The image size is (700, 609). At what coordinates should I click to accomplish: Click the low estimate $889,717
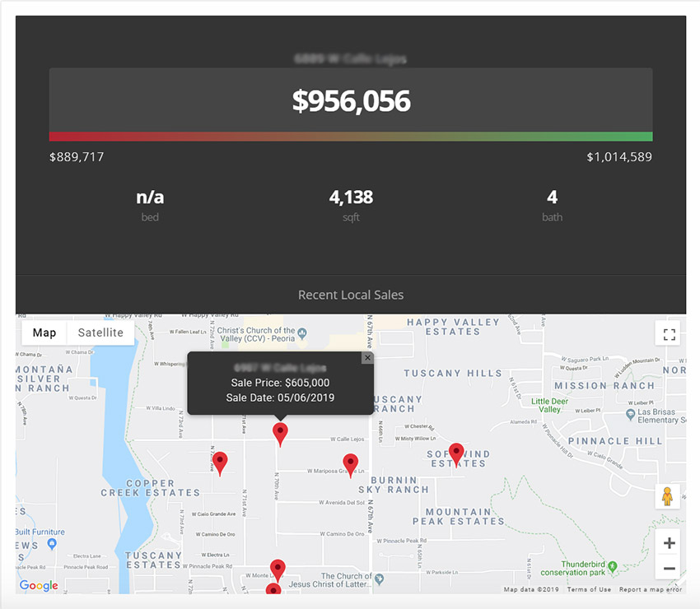[77, 157]
